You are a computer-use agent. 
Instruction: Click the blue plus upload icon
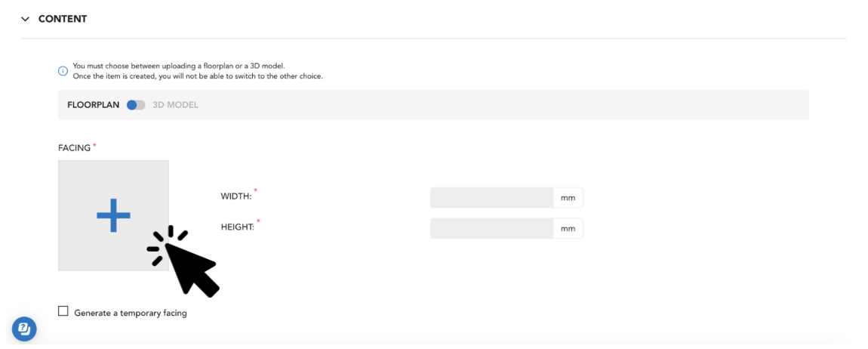pyautogui.click(x=113, y=215)
